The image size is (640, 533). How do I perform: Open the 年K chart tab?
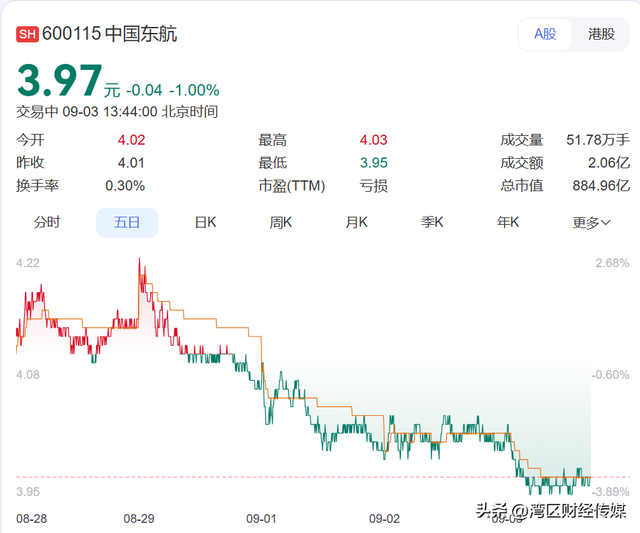508,222
